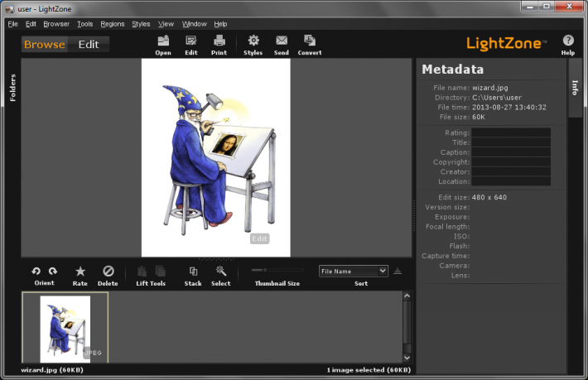
Task: Click the Caption metadata field
Action: 511,152
